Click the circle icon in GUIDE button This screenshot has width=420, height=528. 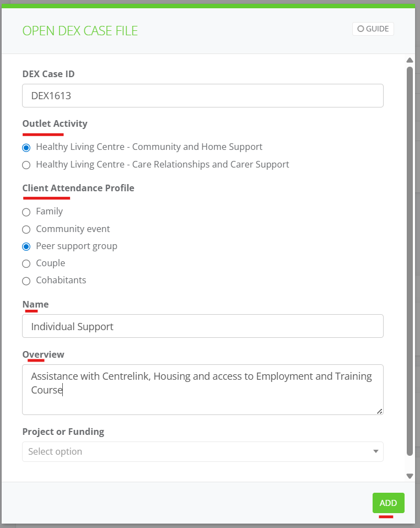tap(360, 29)
